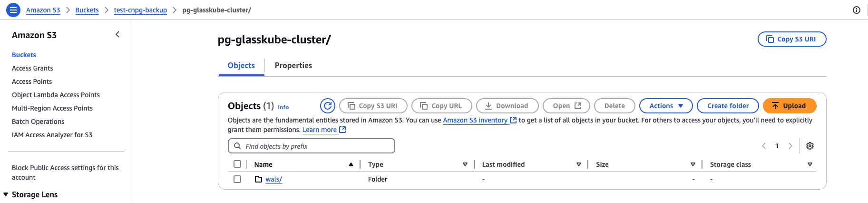Go to the next page arrow
868x203 pixels.
790,146
